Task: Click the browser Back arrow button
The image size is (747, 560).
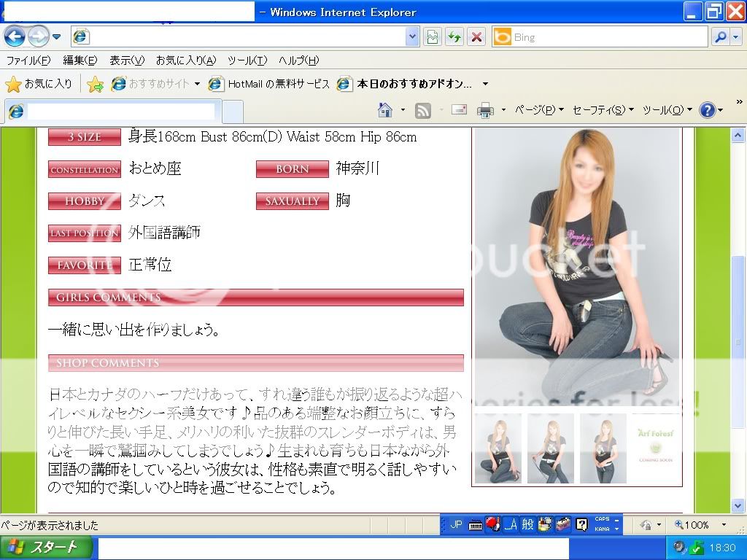Action: tap(15, 36)
